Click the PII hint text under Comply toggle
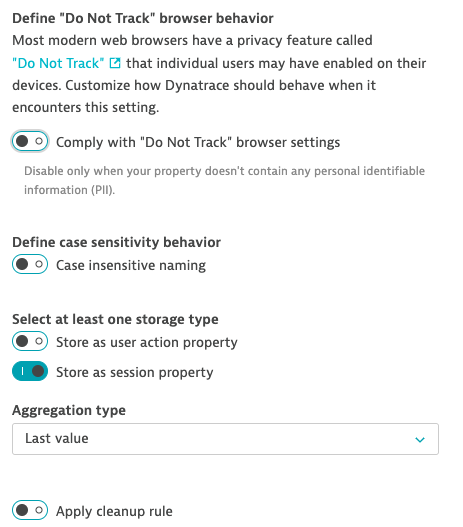This screenshot has height=527, width=463. [224, 180]
